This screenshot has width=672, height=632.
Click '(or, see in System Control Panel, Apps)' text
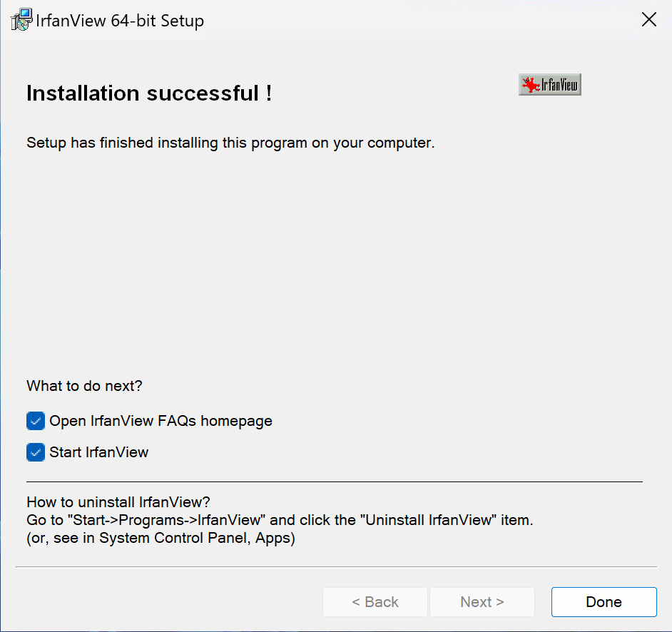[161, 538]
